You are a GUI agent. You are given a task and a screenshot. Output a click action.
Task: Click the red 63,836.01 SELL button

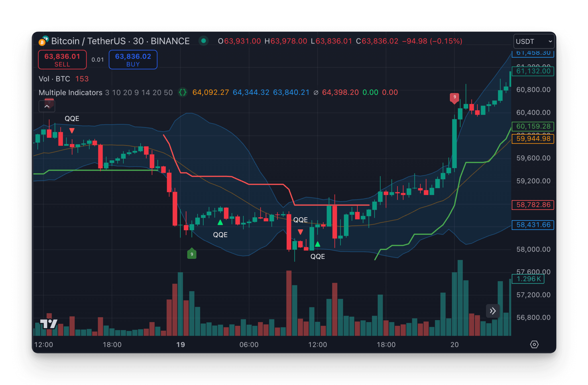pos(62,60)
